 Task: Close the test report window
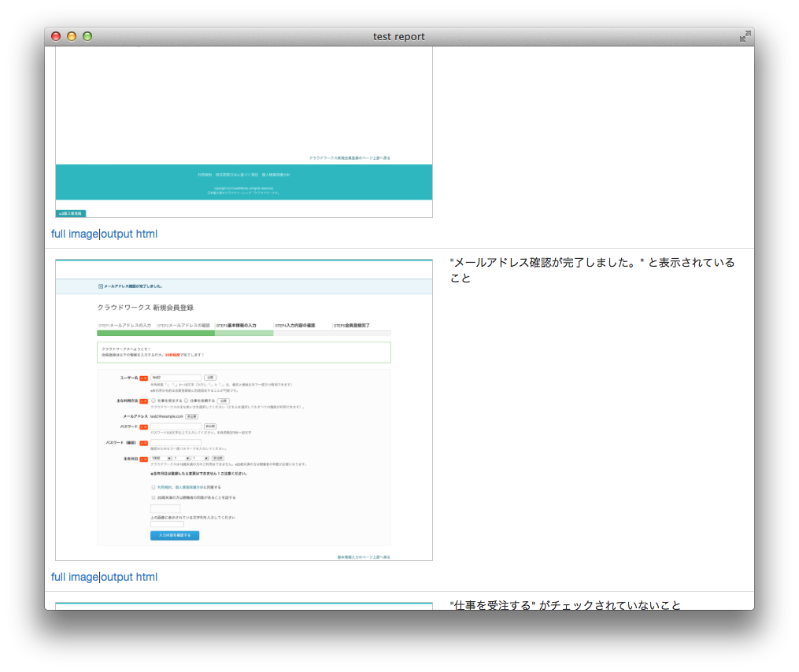(56, 36)
